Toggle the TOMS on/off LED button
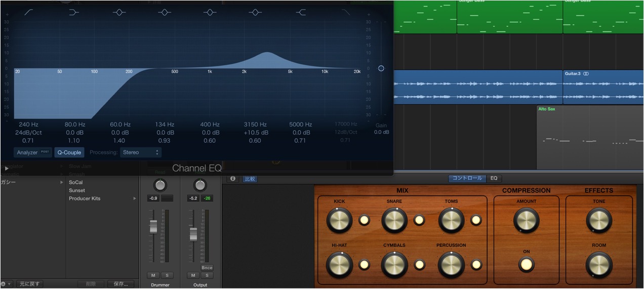The height and width of the screenshot is (289, 644). click(476, 220)
